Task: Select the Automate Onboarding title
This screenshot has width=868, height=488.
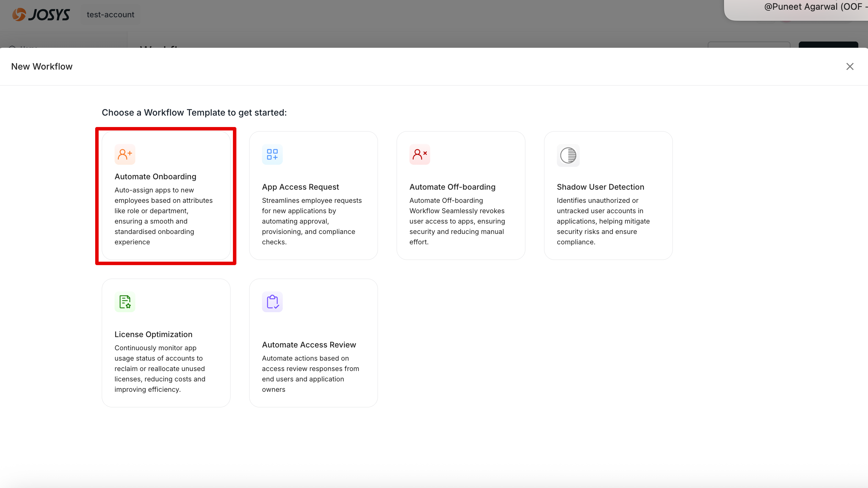Action: point(155,177)
